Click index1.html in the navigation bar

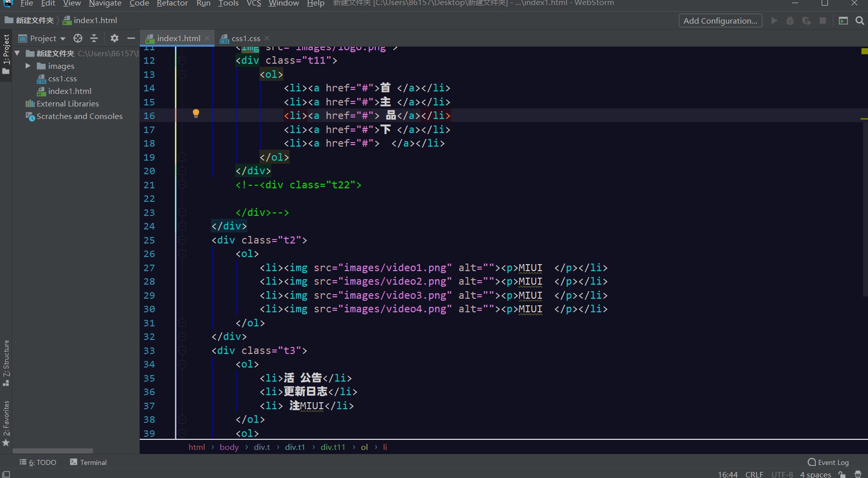(x=90, y=21)
